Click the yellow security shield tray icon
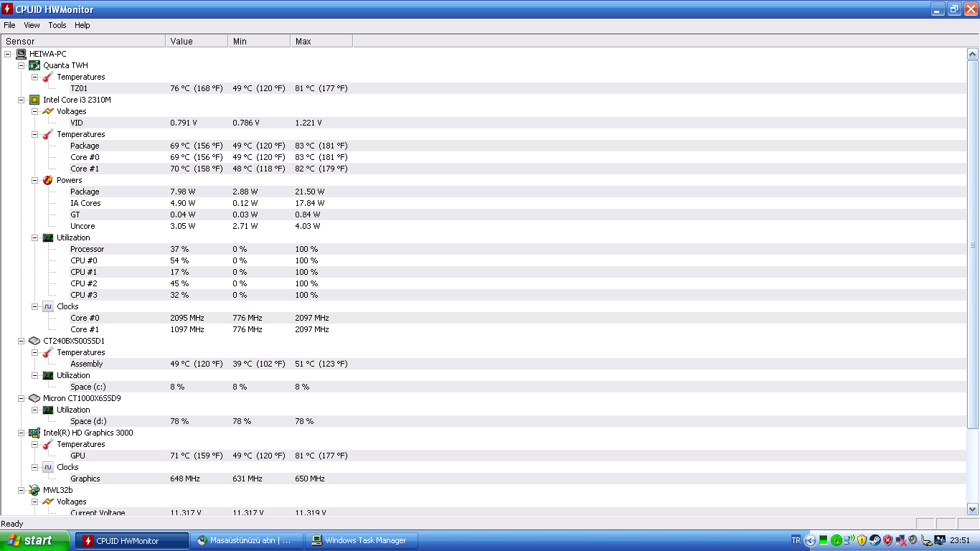Viewport: 980px width, 551px height. pos(862,540)
